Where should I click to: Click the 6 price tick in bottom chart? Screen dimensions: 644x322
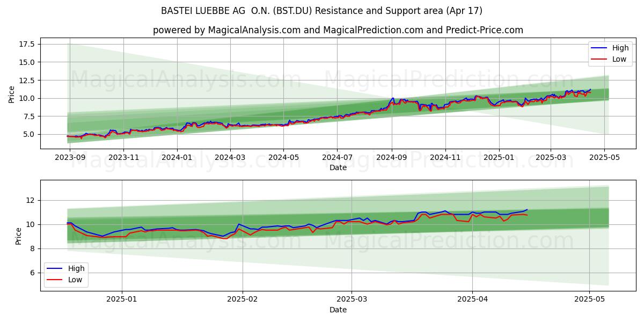[x=33, y=273]
